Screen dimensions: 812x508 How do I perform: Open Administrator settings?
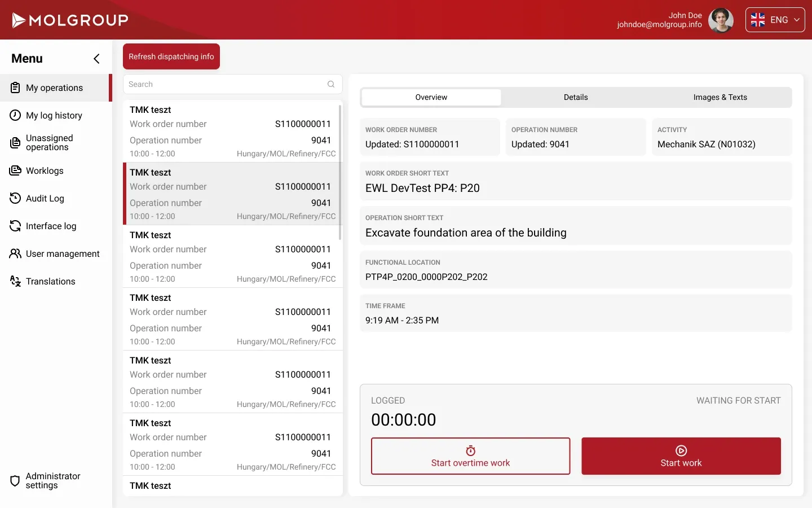pos(55,481)
